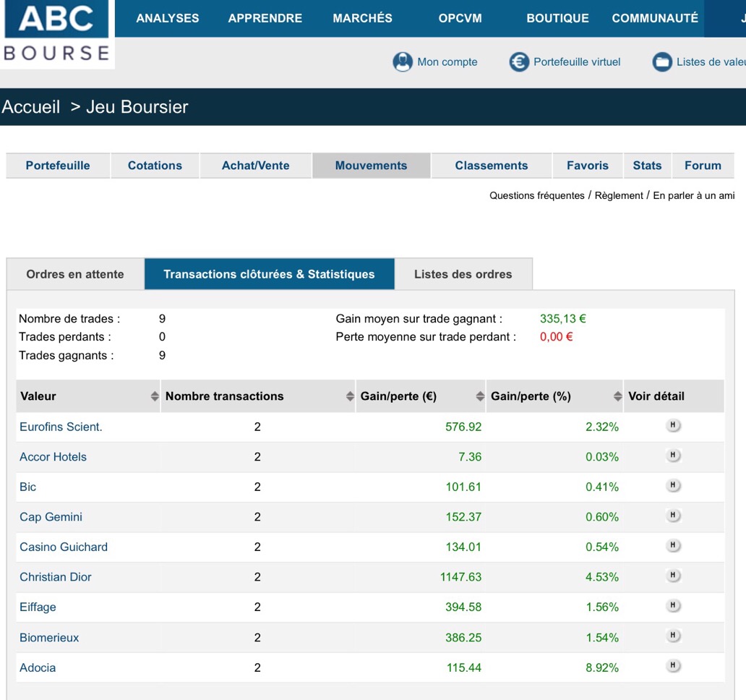746x700 pixels.
Task: Open the Stats tab
Action: [x=647, y=166]
